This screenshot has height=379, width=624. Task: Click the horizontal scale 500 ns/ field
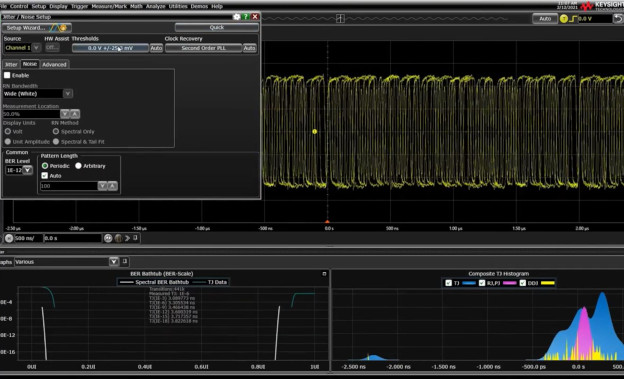pyautogui.click(x=28, y=238)
